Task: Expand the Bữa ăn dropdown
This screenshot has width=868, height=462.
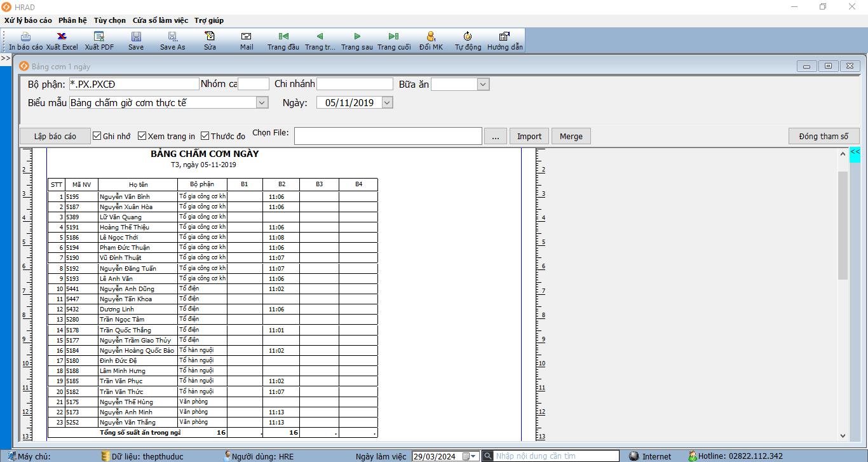Action: tap(483, 85)
